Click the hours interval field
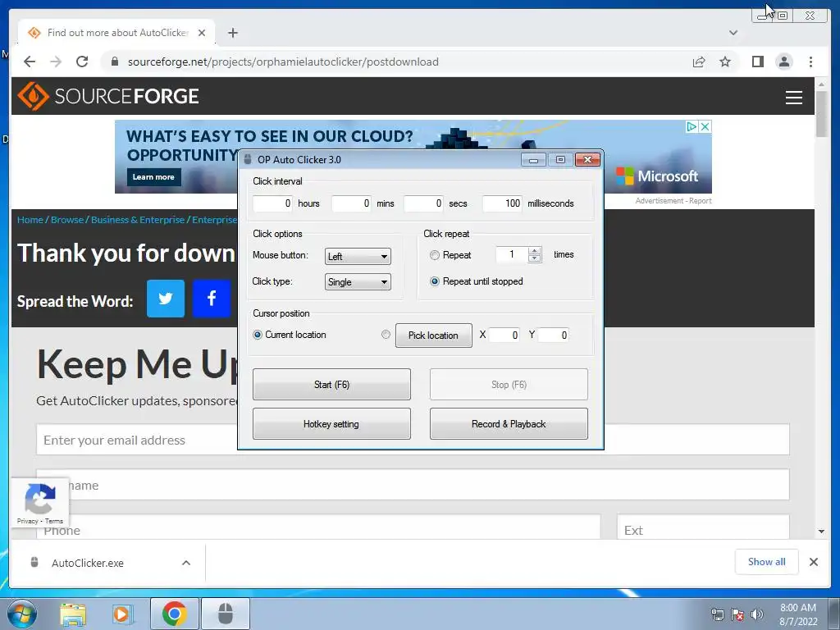 pos(272,203)
